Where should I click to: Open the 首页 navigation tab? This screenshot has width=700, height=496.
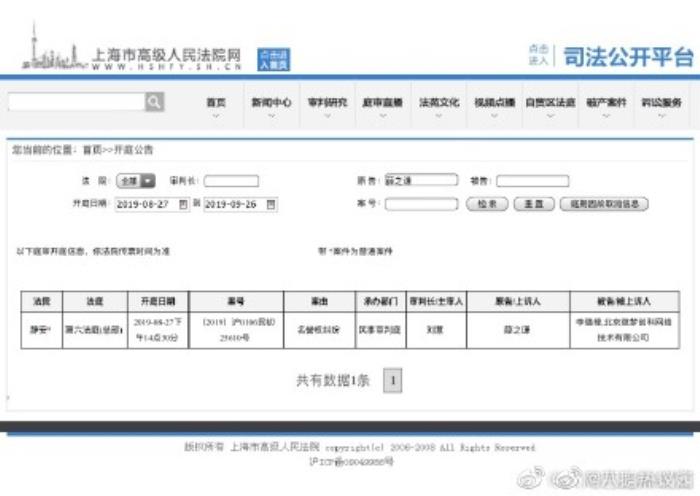click(216, 107)
